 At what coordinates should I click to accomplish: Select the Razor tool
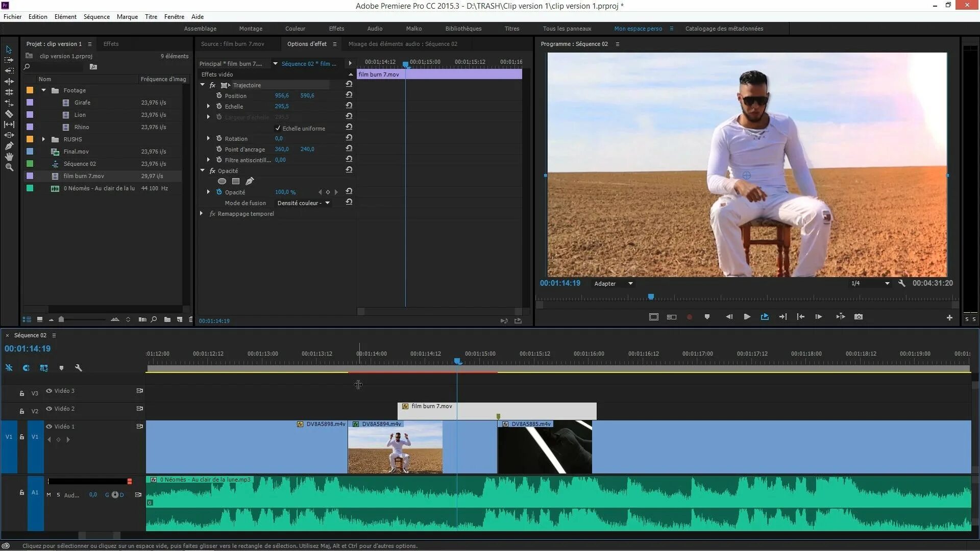click(9, 114)
